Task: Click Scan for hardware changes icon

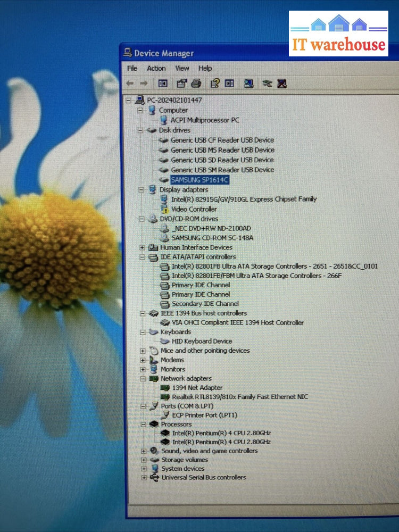Action: click(x=248, y=84)
